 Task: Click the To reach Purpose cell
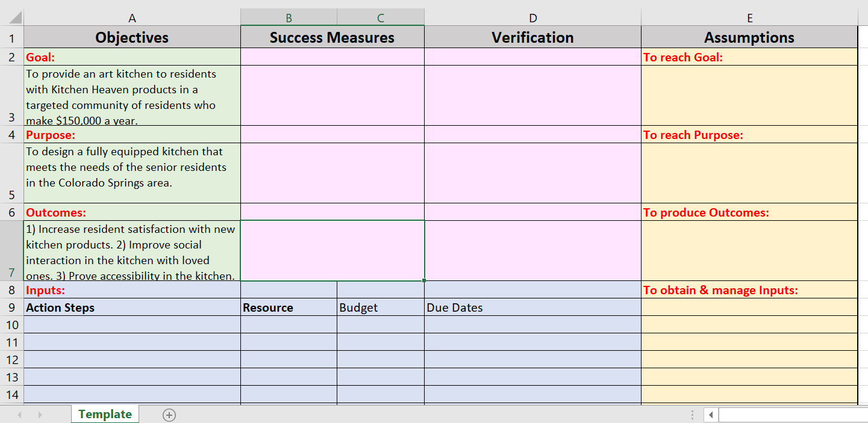click(x=749, y=135)
